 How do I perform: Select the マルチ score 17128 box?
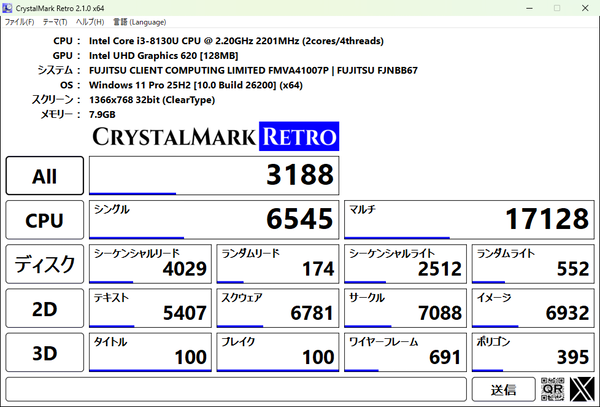470,220
